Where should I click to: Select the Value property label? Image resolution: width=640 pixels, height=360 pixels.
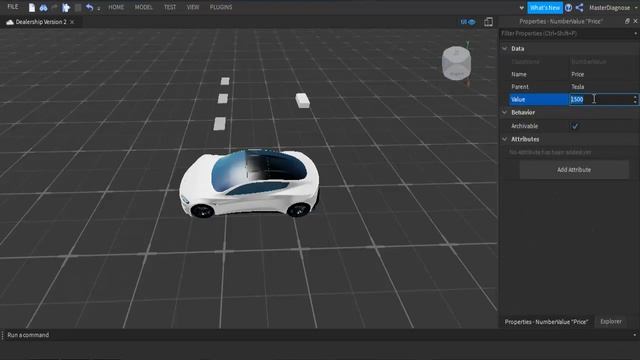518,100
